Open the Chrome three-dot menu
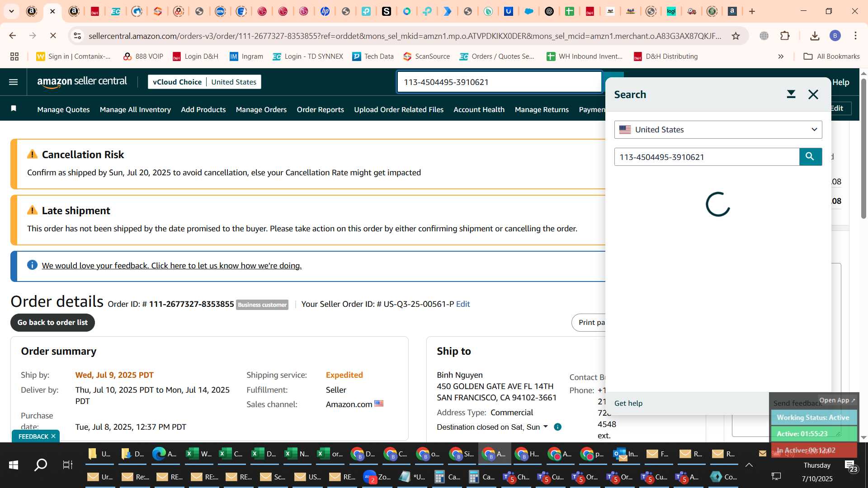This screenshot has height=488, width=868. point(855,36)
